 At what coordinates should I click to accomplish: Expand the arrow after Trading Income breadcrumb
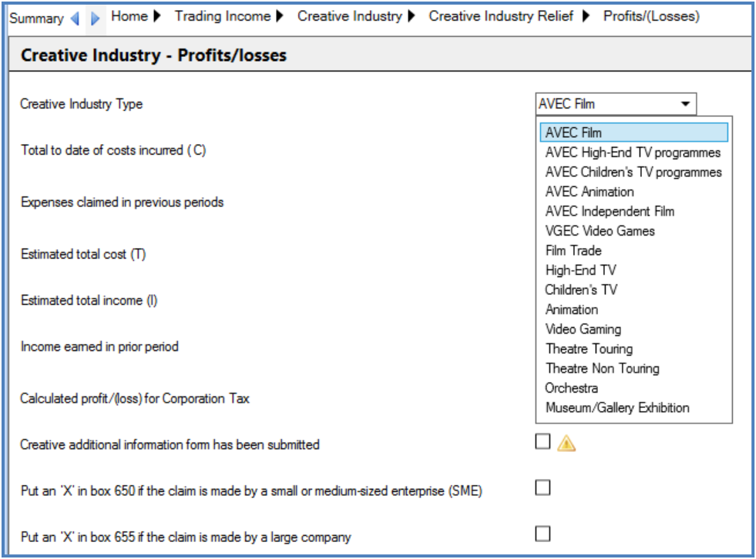pos(280,16)
